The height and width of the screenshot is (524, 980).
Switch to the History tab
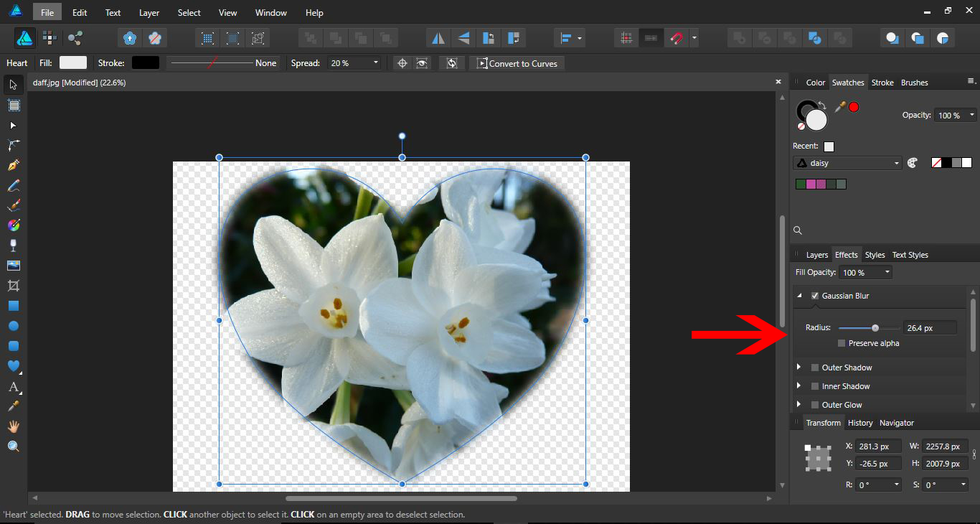[x=860, y=423]
